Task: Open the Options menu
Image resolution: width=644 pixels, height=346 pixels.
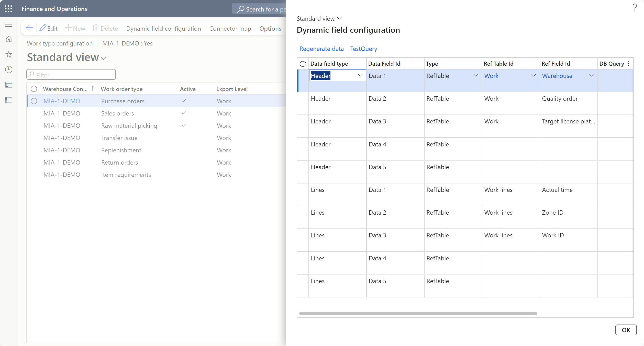Action: tap(270, 28)
